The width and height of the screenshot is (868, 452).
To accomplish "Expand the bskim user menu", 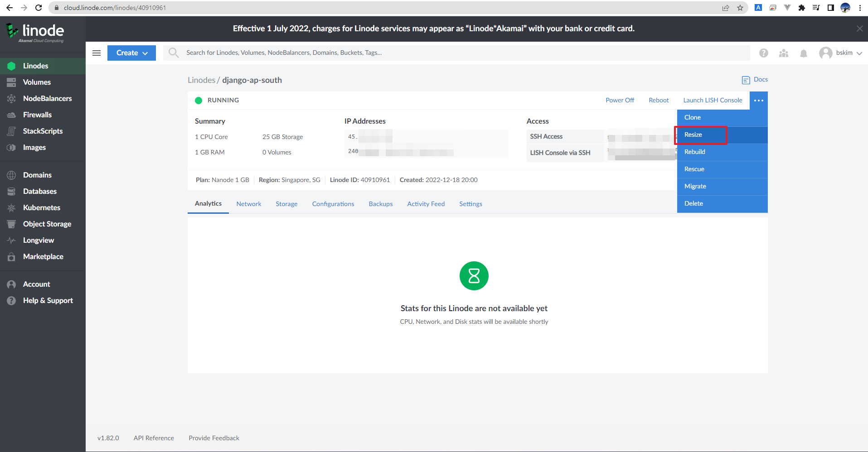I will 841,53.
